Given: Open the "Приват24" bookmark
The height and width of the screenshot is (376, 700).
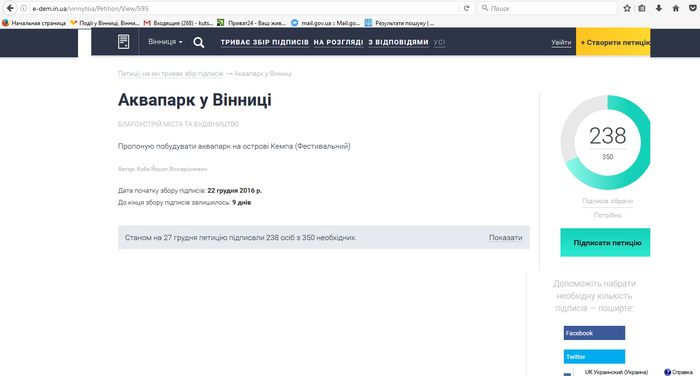Looking at the screenshot, I should 252,23.
